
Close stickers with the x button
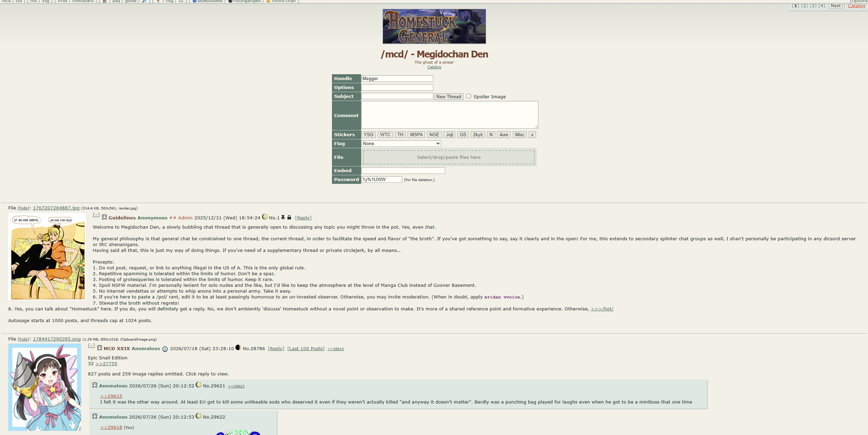tap(532, 135)
